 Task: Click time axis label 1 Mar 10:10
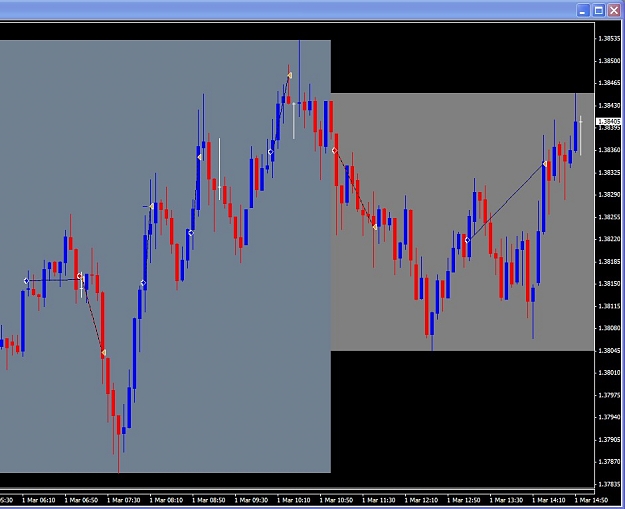(x=294, y=500)
